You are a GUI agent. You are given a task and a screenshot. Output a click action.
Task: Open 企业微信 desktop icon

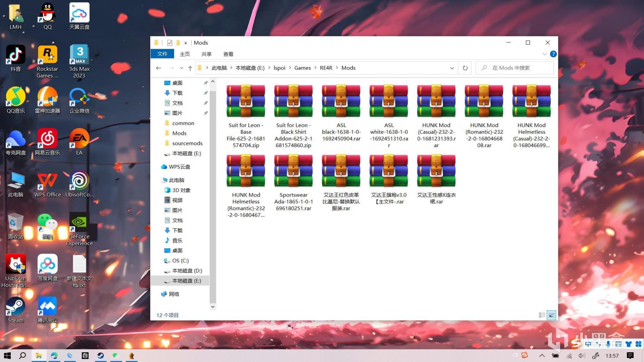(x=79, y=100)
